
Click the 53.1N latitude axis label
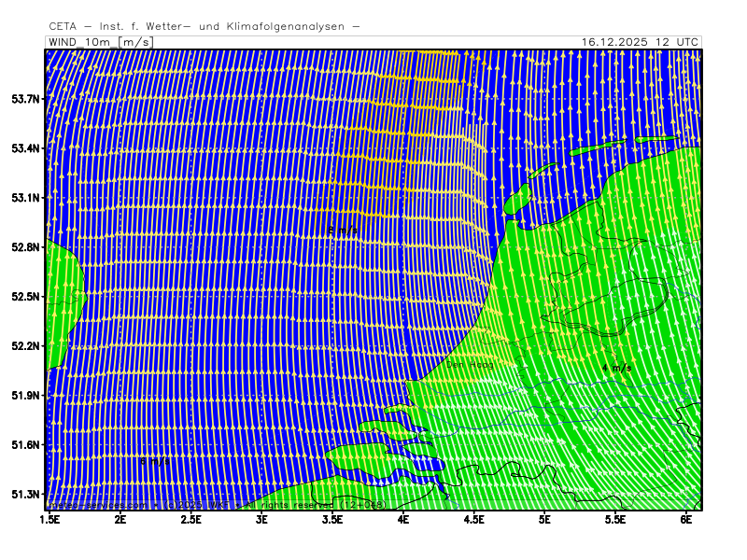(25, 198)
